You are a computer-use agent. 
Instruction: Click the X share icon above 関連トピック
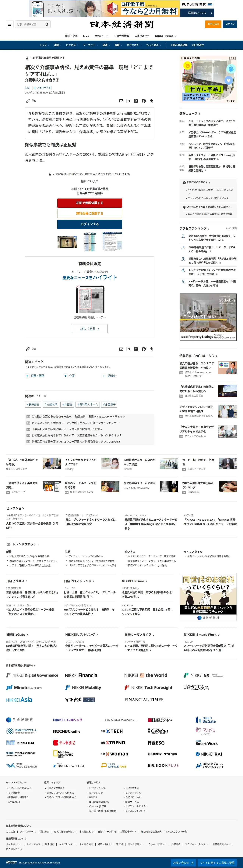tap(136, 349)
